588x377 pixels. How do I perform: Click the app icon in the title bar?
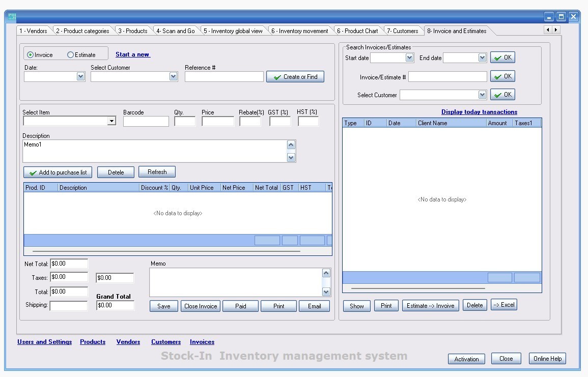pyautogui.click(x=12, y=16)
